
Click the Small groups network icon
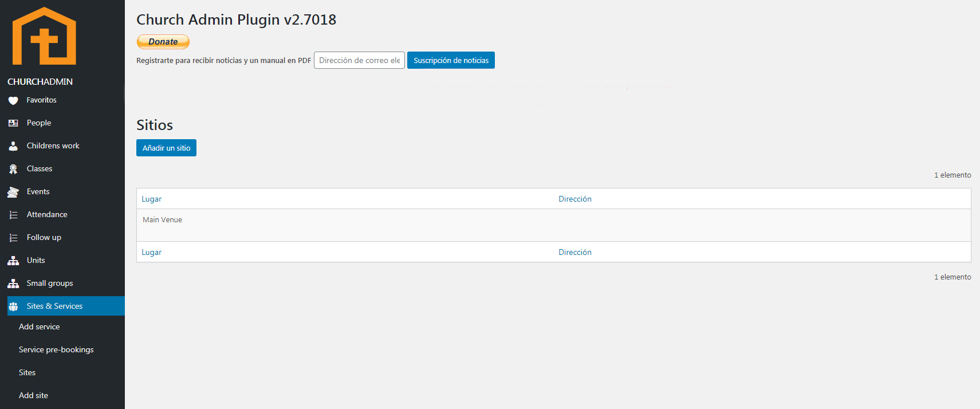[13, 284]
